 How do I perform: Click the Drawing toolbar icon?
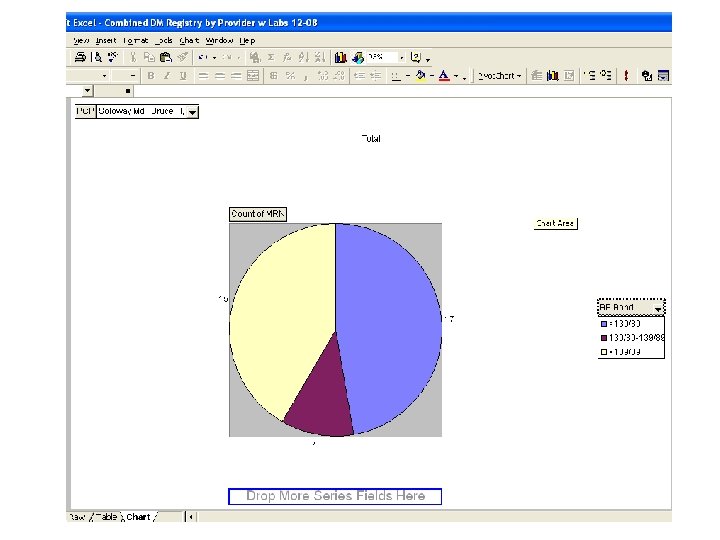coord(358,57)
